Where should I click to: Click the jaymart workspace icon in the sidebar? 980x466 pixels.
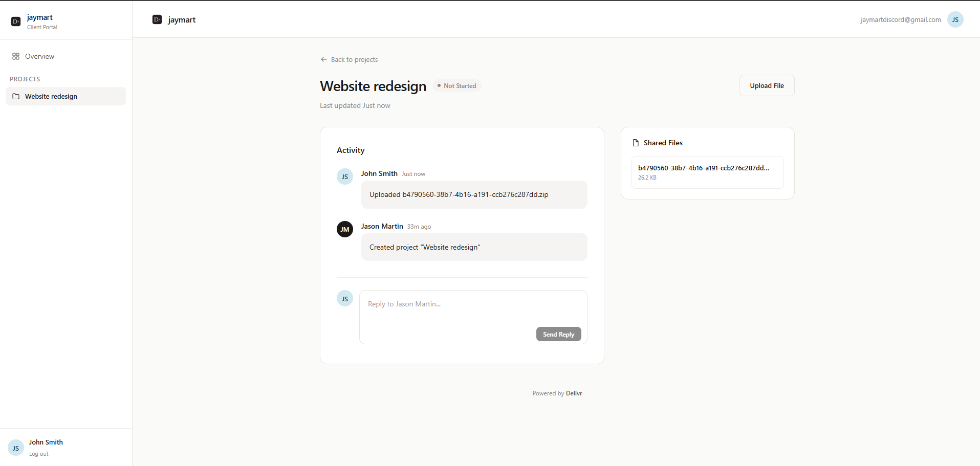pyautogui.click(x=15, y=21)
